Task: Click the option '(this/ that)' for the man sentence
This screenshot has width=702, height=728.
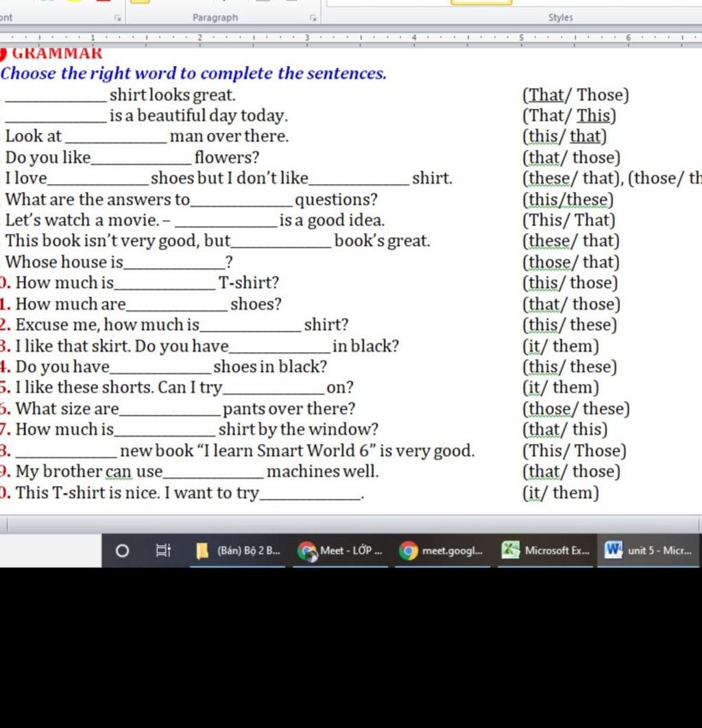Action: coord(565,136)
